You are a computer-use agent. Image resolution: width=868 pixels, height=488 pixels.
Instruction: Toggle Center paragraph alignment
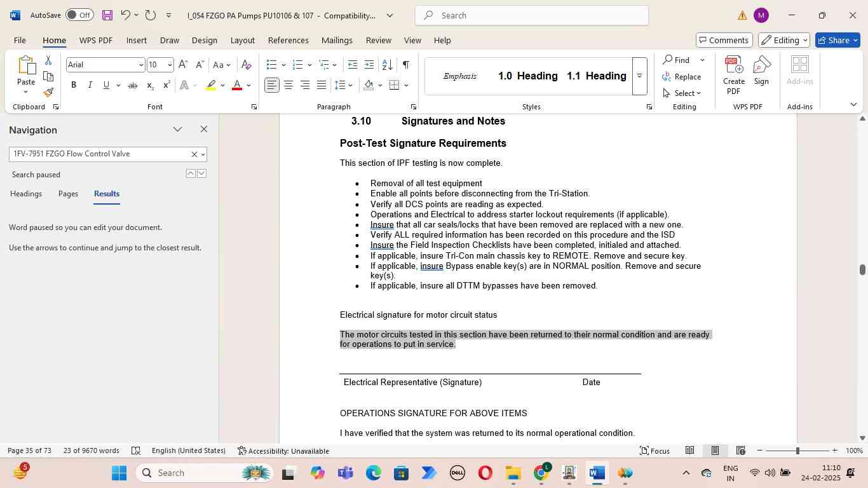pos(288,85)
